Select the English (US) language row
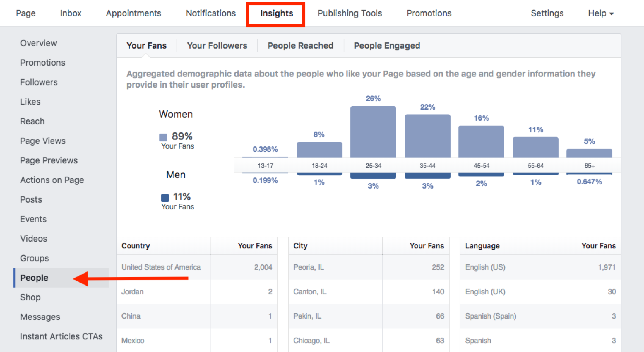 pos(540,267)
